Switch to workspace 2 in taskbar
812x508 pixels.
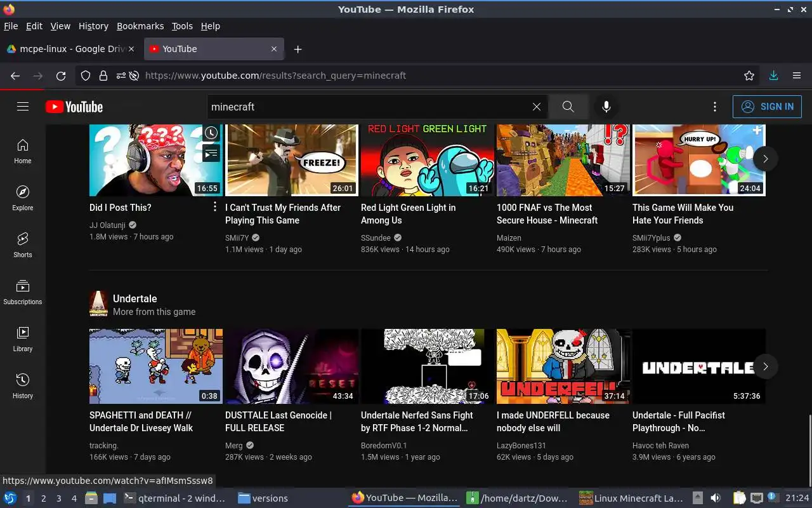coord(43,498)
